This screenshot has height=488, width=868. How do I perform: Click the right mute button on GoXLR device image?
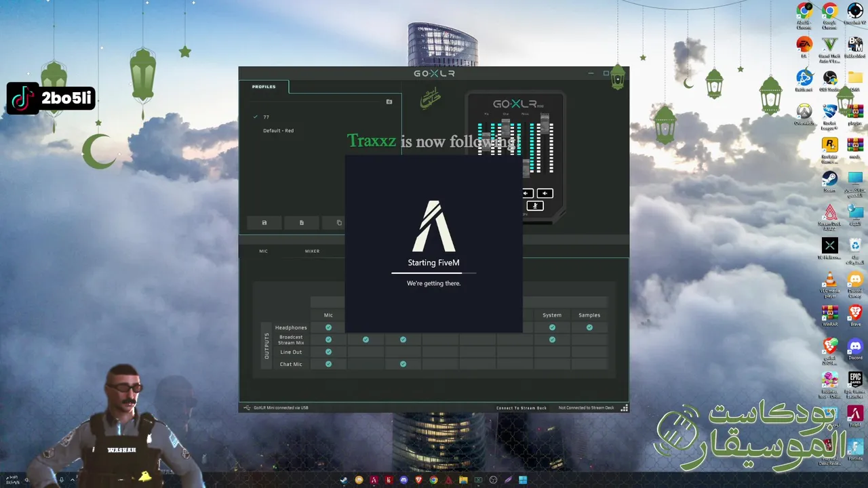[545, 193]
